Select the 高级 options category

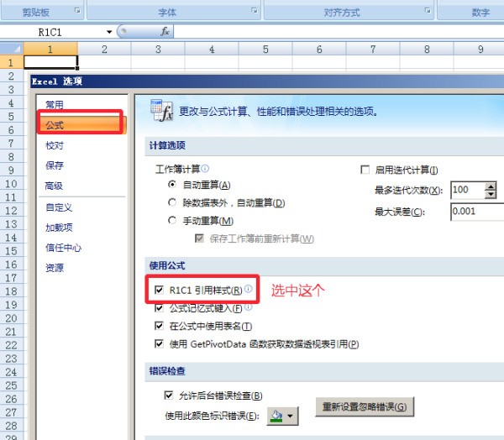click(x=54, y=186)
